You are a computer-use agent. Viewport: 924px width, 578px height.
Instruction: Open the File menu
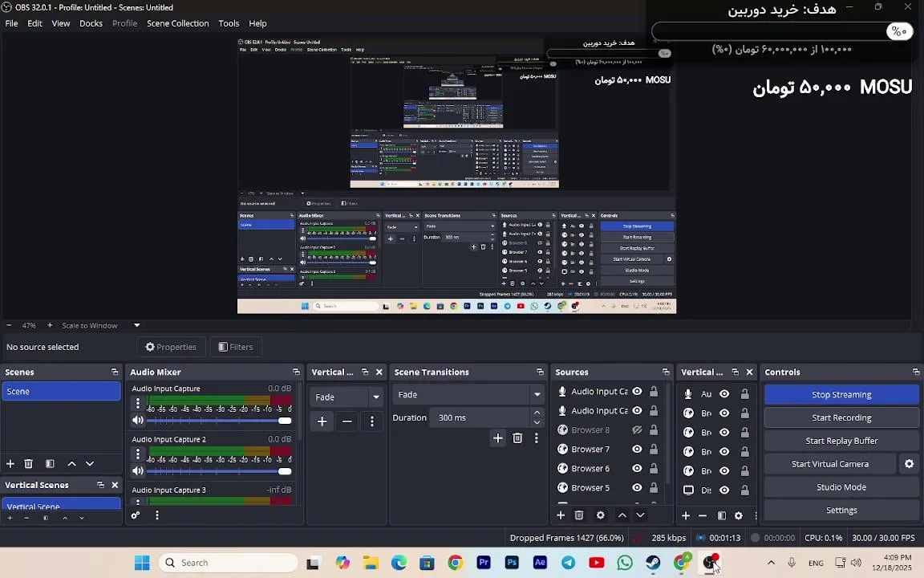(x=11, y=23)
